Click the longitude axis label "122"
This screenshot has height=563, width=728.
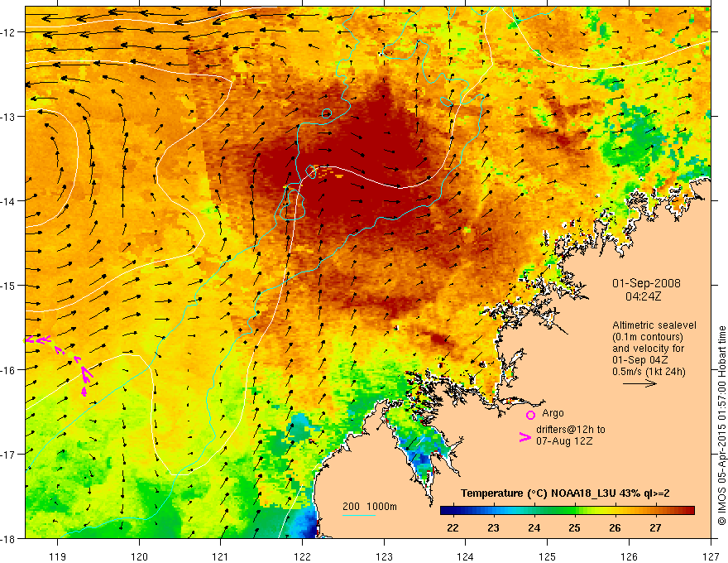(x=302, y=556)
